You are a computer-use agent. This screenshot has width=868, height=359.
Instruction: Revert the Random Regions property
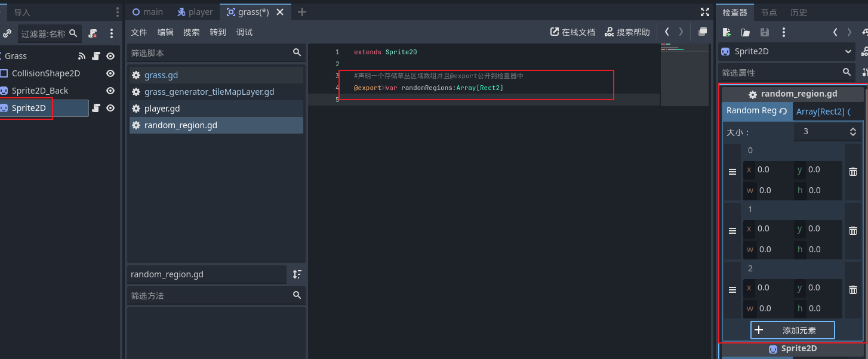[x=783, y=111]
